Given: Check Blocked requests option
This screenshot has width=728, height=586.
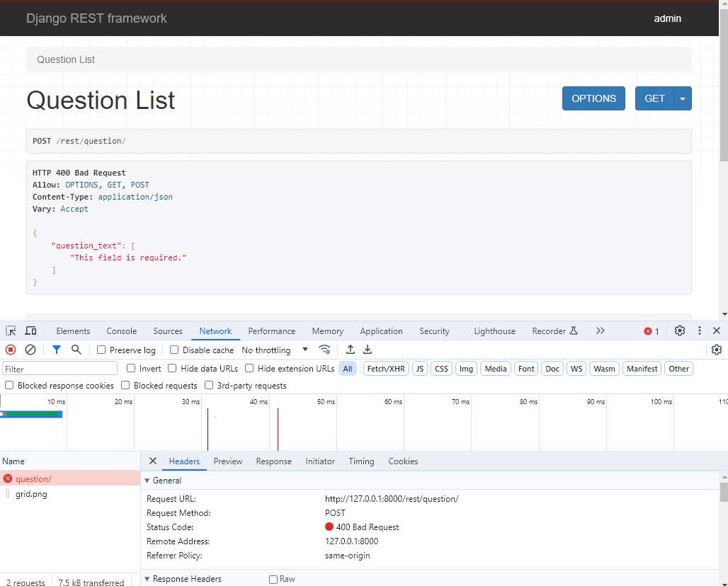Looking at the screenshot, I should point(125,385).
